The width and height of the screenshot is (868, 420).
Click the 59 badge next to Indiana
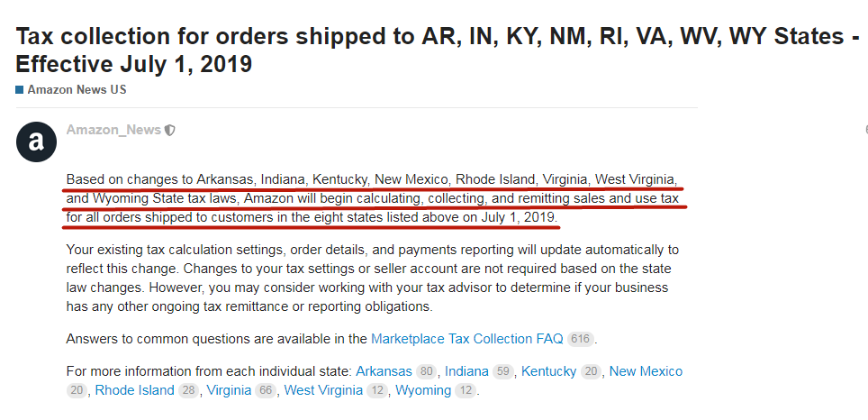point(502,371)
